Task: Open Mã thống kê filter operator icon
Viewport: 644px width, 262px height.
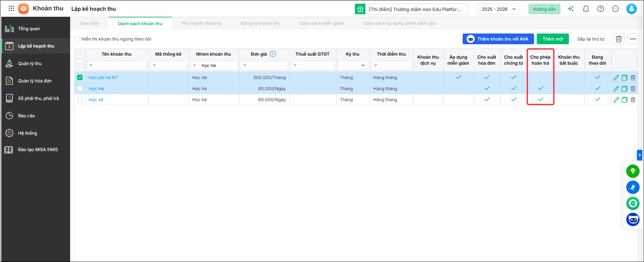Action: [154, 65]
